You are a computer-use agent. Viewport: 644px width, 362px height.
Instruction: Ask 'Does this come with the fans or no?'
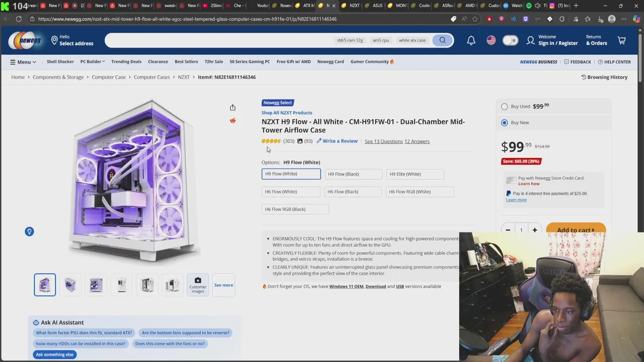[x=170, y=343]
